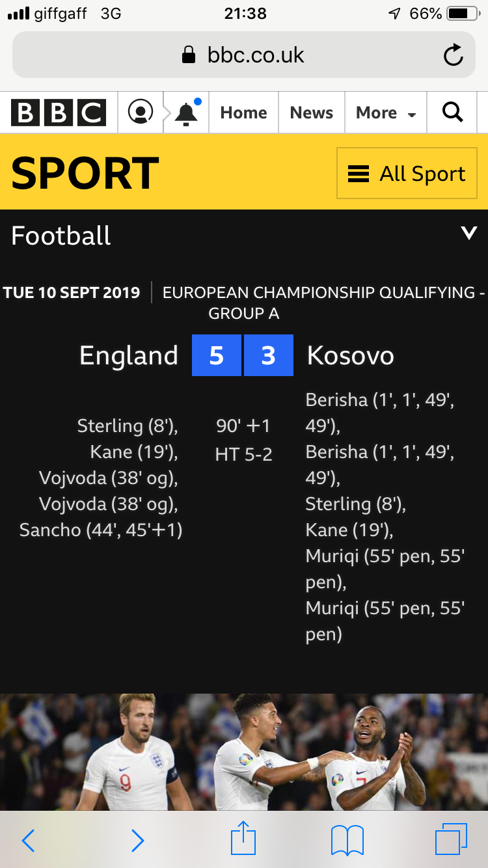Tap the search magnifying glass icon
The height and width of the screenshot is (868, 488).
tap(452, 113)
